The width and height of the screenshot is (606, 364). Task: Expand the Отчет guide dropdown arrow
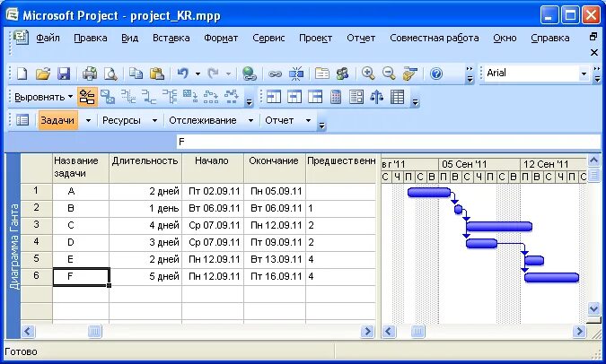point(308,120)
